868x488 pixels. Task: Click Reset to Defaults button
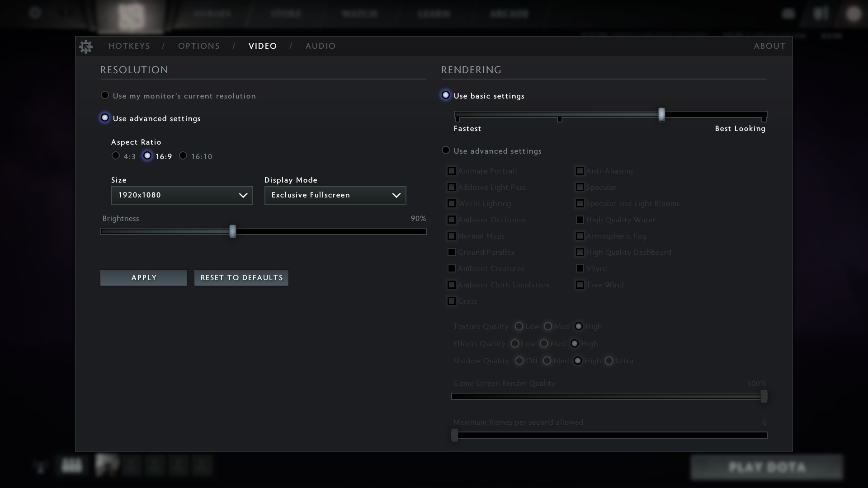point(241,277)
